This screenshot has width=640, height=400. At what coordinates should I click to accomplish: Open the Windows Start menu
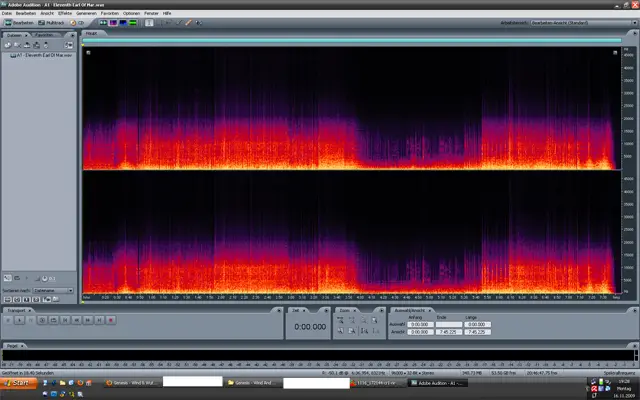coord(19,383)
